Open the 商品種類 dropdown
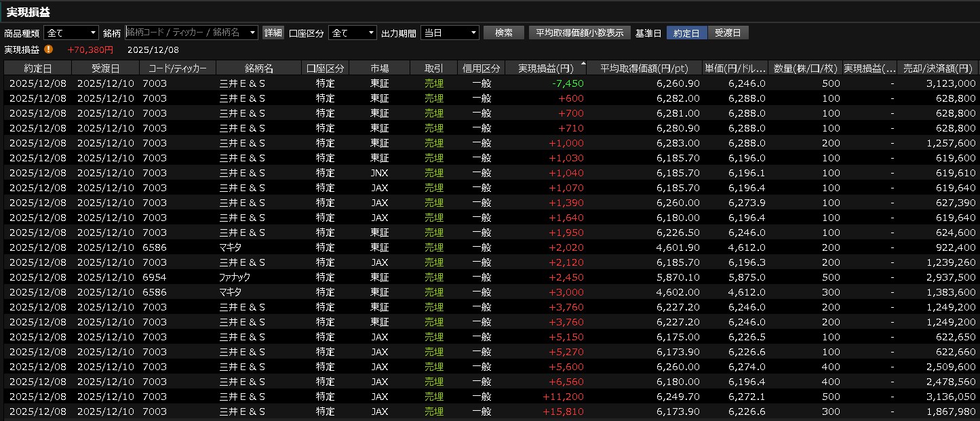This screenshot has height=421, width=980. pos(71,33)
